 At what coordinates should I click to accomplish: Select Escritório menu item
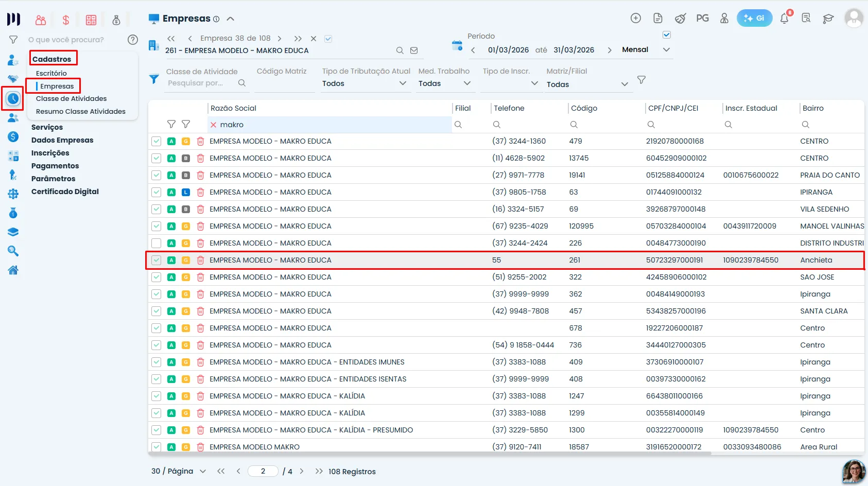[x=51, y=73]
